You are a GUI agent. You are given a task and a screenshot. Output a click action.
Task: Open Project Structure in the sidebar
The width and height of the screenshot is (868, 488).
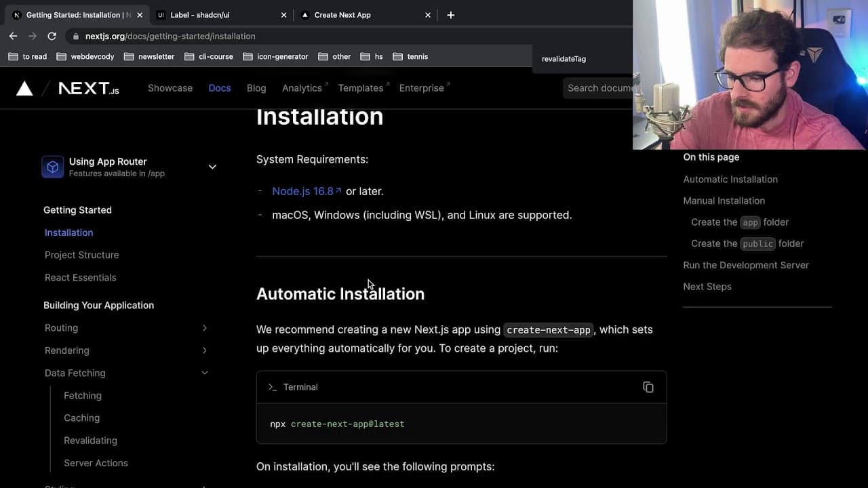click(81, 255)
